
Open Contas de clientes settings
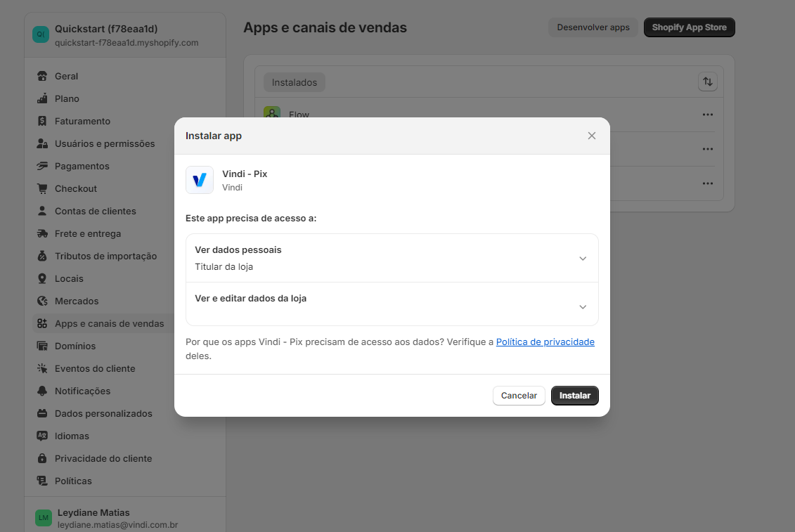(96, 211)
